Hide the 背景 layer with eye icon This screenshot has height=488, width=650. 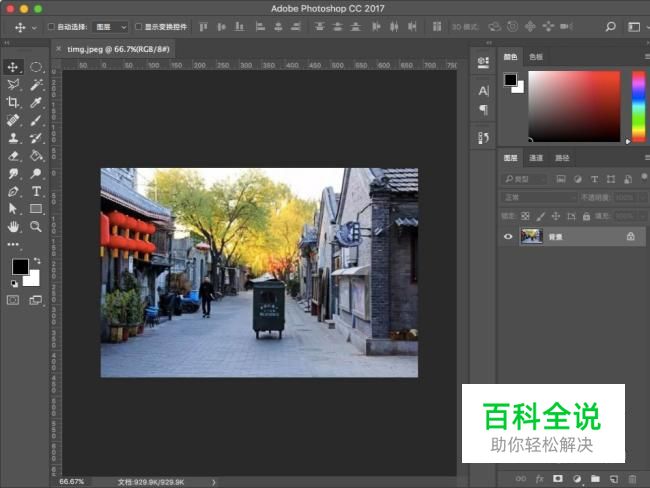point(508,236)
